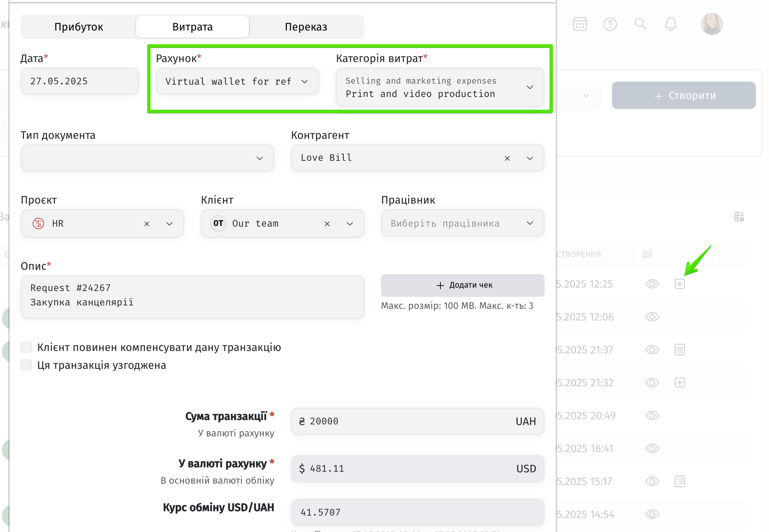Open Виберіть працівника dropdown
The width and height of the screenshot is (769, 532).
(x=462, y=223)
